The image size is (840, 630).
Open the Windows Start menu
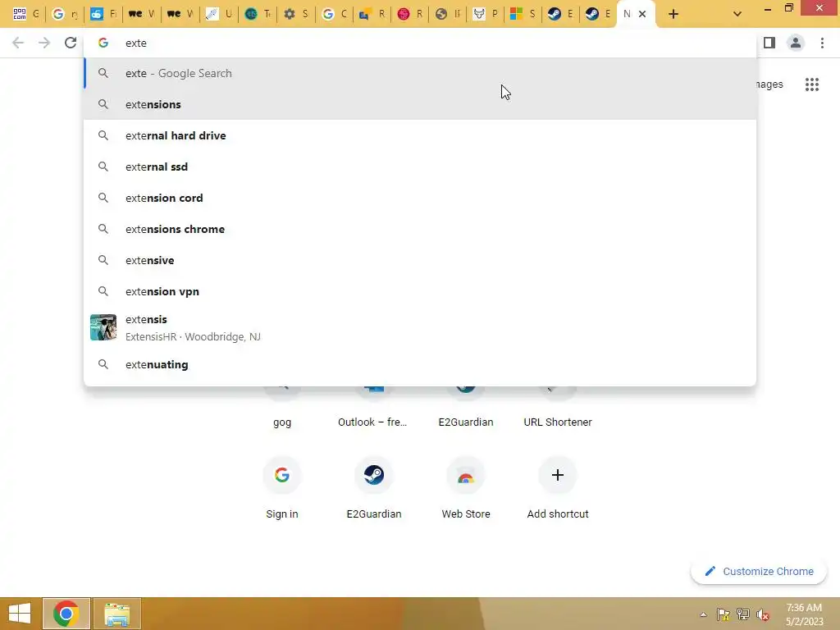[x=20, y=614]
